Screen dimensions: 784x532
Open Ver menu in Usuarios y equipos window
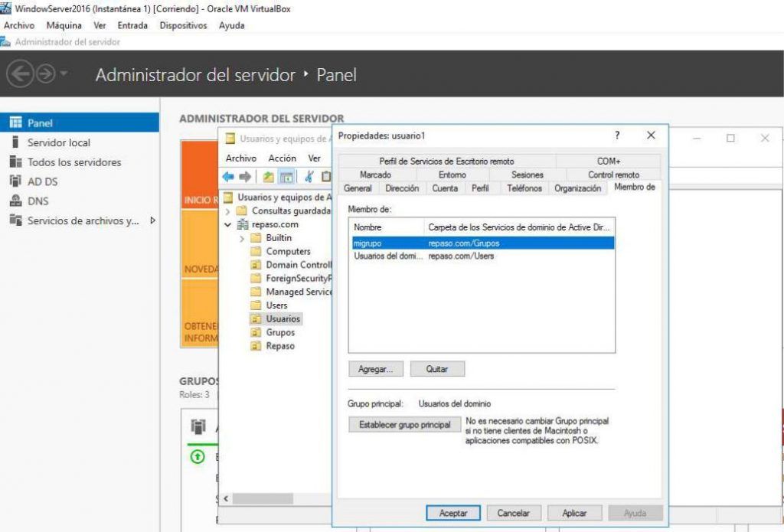[x=314, y=158]
